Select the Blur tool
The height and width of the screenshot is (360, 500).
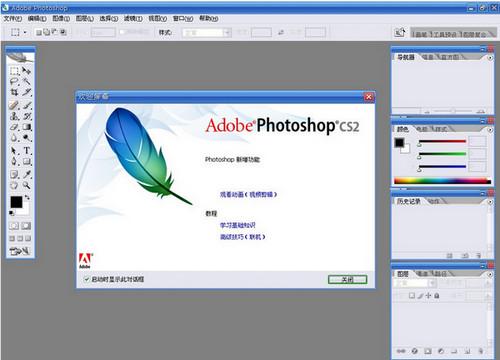pos(14,138)
